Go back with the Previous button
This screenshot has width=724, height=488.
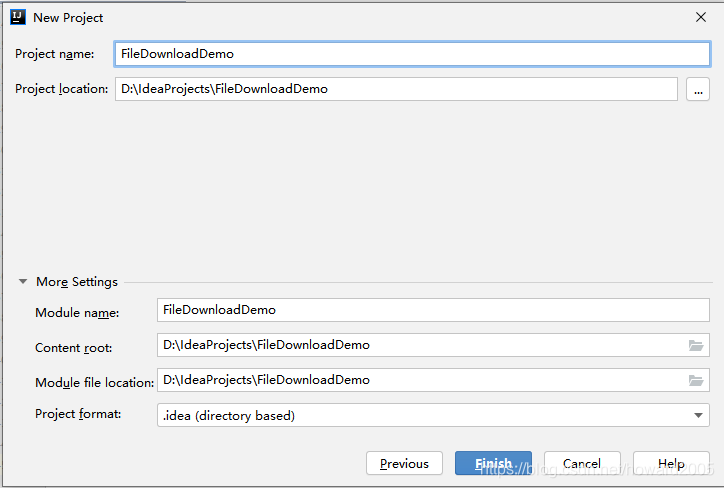tap(404, 463)
